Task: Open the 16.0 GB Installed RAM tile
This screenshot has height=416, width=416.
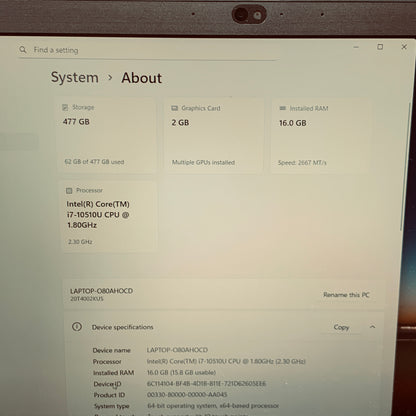Action: point(321,136)
